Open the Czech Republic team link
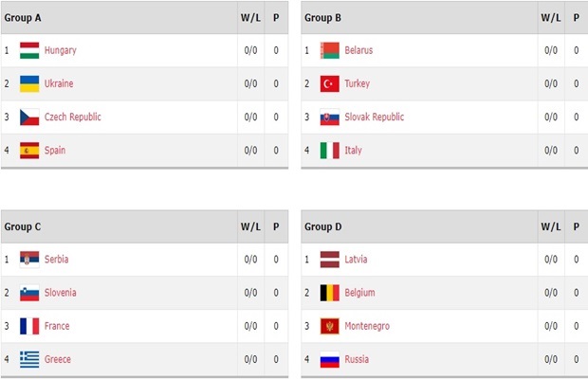Image resolution: width=588 pixels, height=379 pixels. [x=72, y=117]
